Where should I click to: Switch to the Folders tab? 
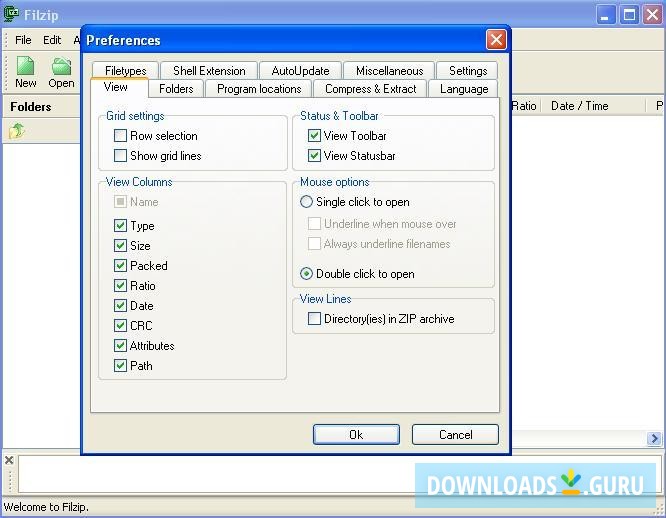(176, 89)
